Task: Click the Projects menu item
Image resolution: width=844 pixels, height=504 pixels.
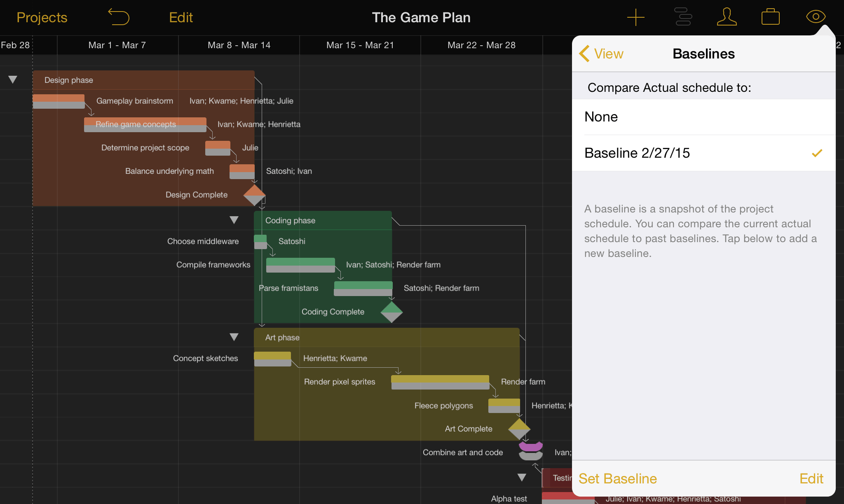Action: pyautogui.click(x=42, y=16)
